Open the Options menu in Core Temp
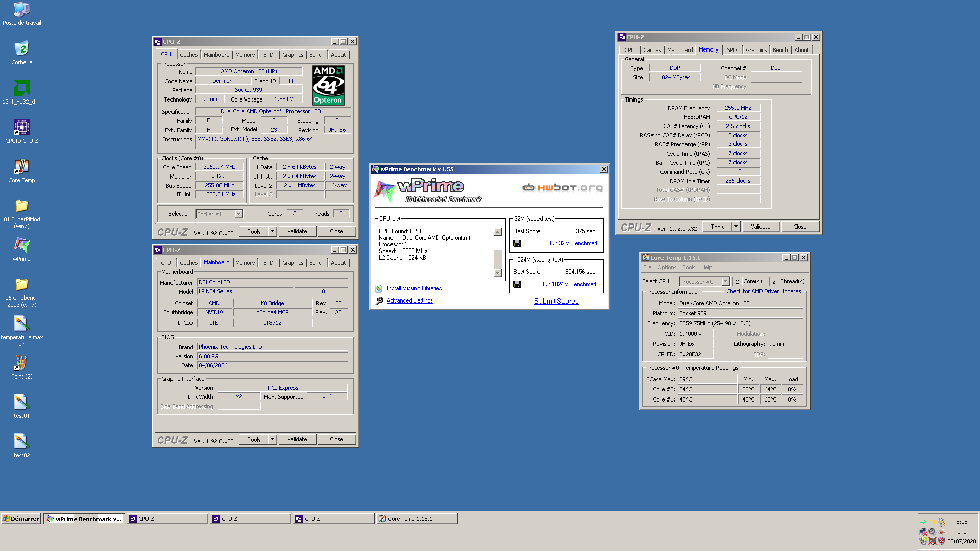This screenshot has height=551, width=980. coord(667,267)
